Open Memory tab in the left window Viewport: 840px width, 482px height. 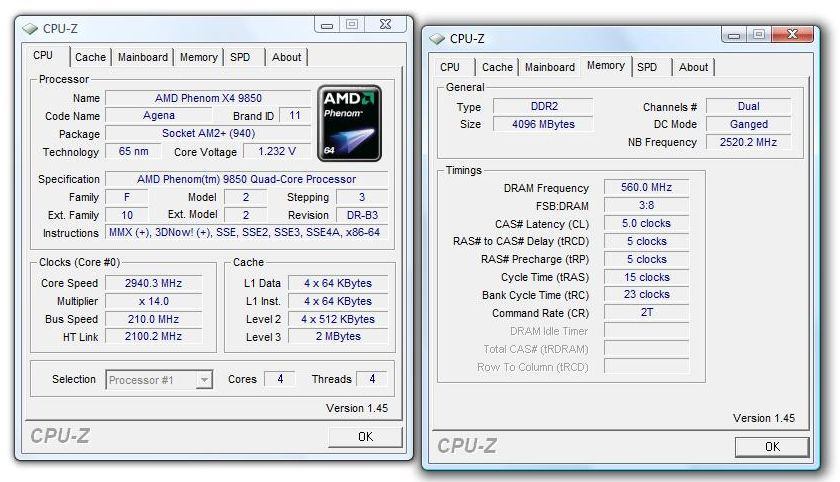[x=198, y=57]
